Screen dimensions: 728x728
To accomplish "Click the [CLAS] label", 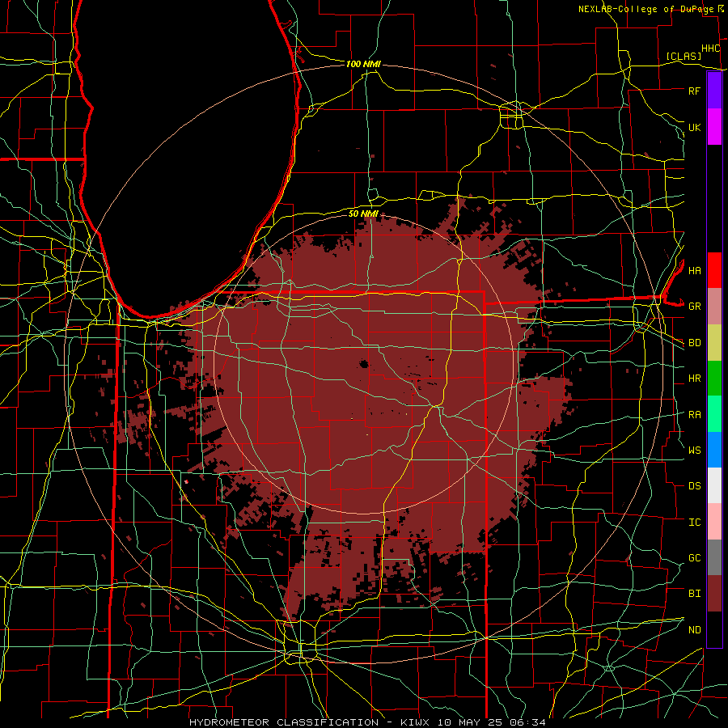I will pyautogui.click(x=684, y=56).
